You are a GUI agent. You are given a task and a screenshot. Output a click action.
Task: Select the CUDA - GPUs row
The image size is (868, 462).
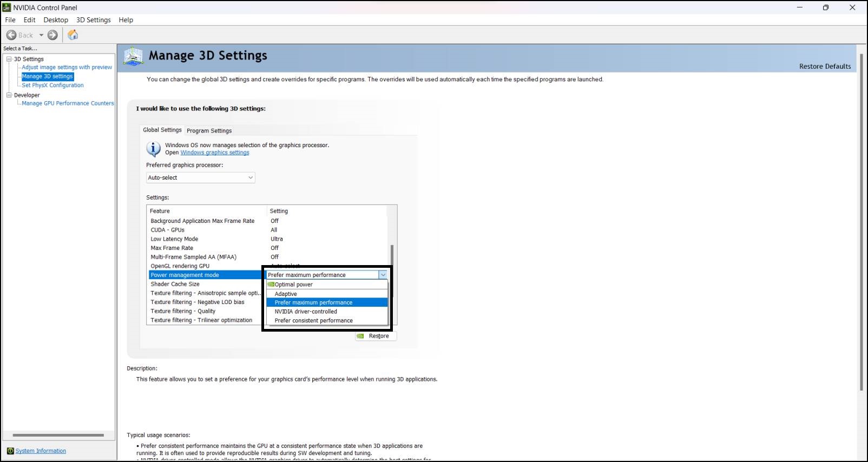(x=268, y=230)
